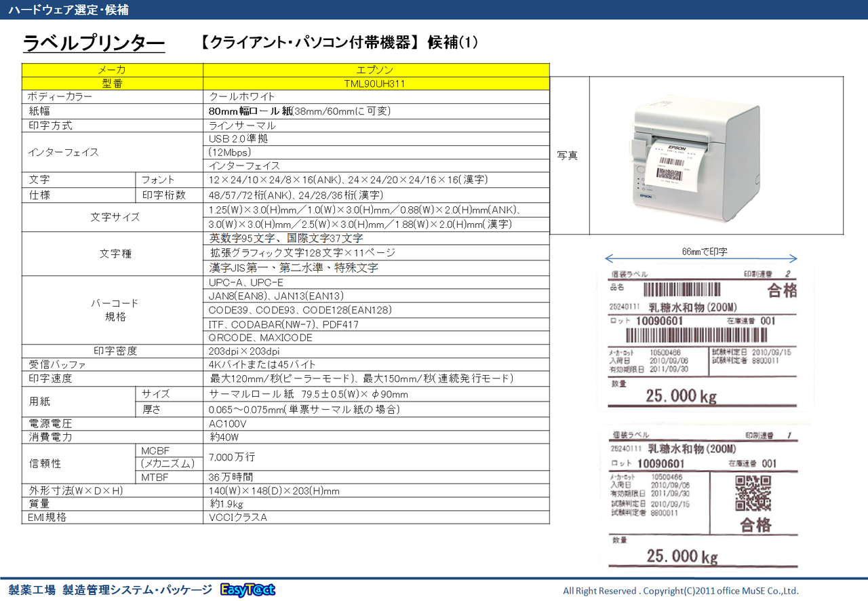
Task: Click the VCCIクラスA value
Action: pyautogui.click(x=238, y=517)
